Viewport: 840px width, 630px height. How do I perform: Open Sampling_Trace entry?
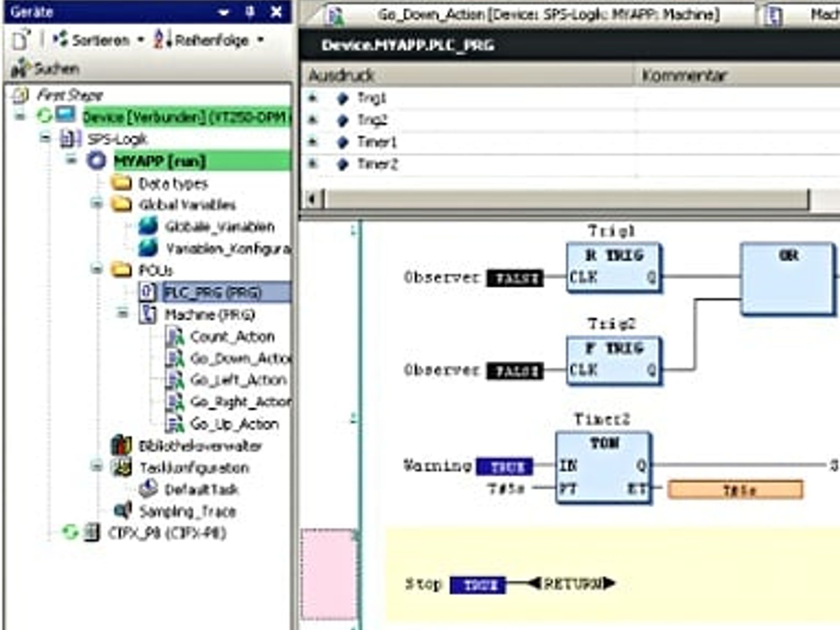[x=187, y=512]
